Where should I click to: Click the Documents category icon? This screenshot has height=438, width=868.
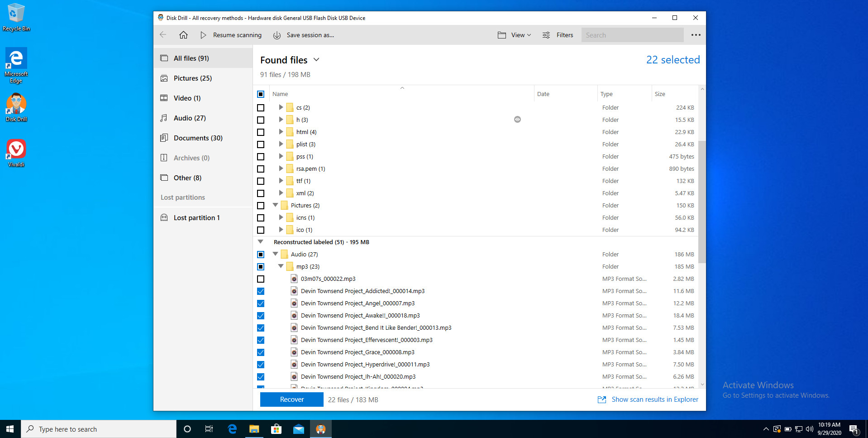(x=164, y=138)
